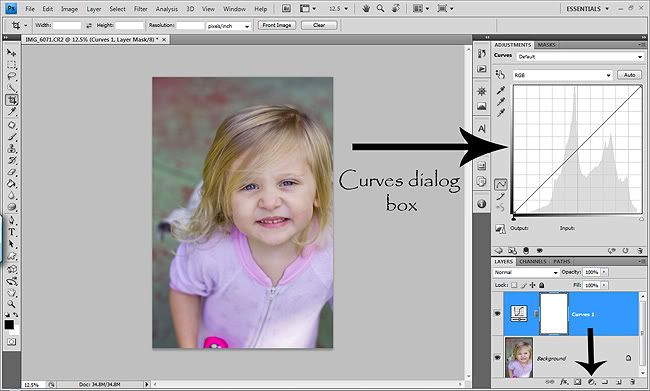Open the 12.5 zoom level dropdown
This screenshot has width=650, height=391.
coord(338,9)
